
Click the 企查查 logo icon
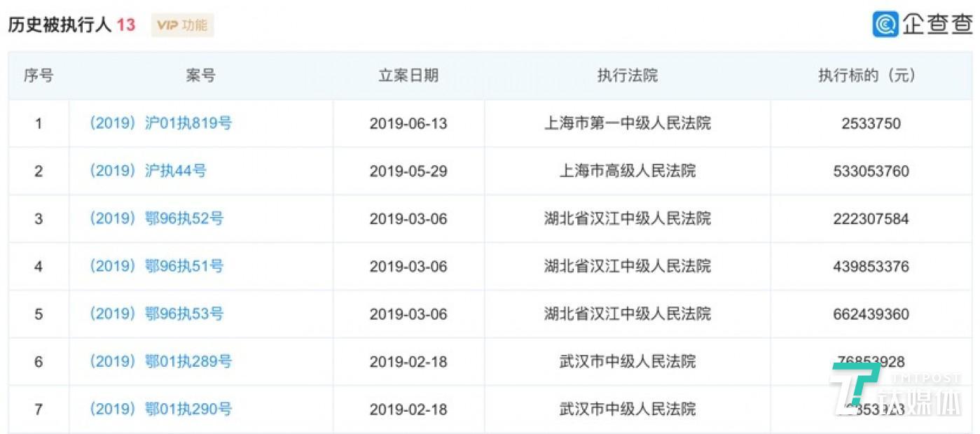click(885, 24)
